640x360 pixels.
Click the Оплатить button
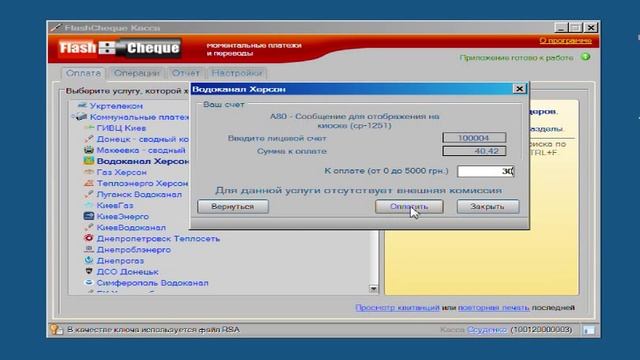pyautogui.click(x=409, y=207)
